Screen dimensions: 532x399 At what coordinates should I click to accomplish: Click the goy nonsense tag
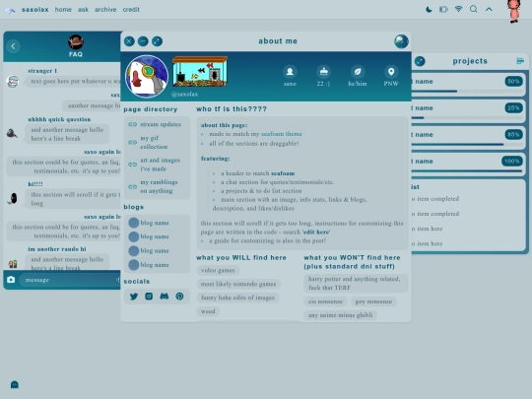tap(373, 301)
